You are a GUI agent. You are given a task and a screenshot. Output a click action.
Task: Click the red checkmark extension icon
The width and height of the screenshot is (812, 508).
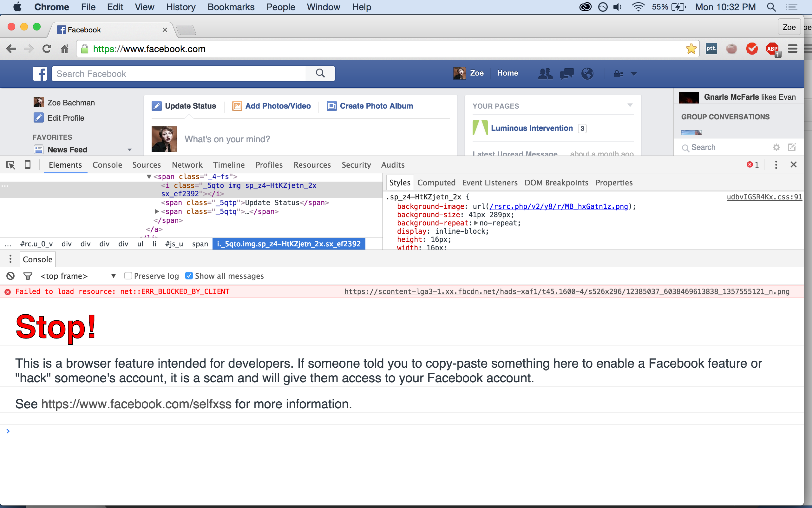752,49
